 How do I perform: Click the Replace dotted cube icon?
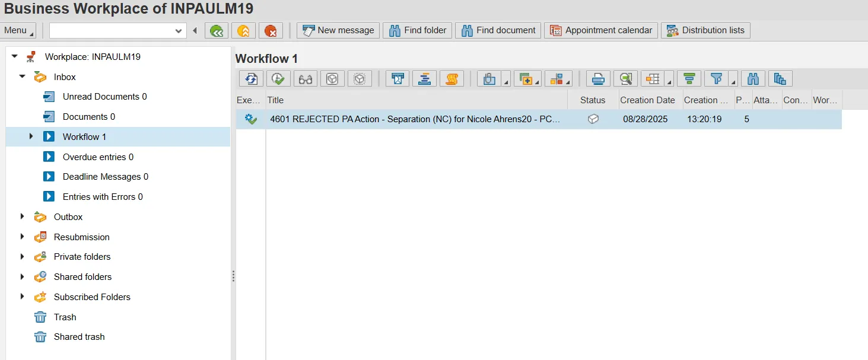(360, 79)
